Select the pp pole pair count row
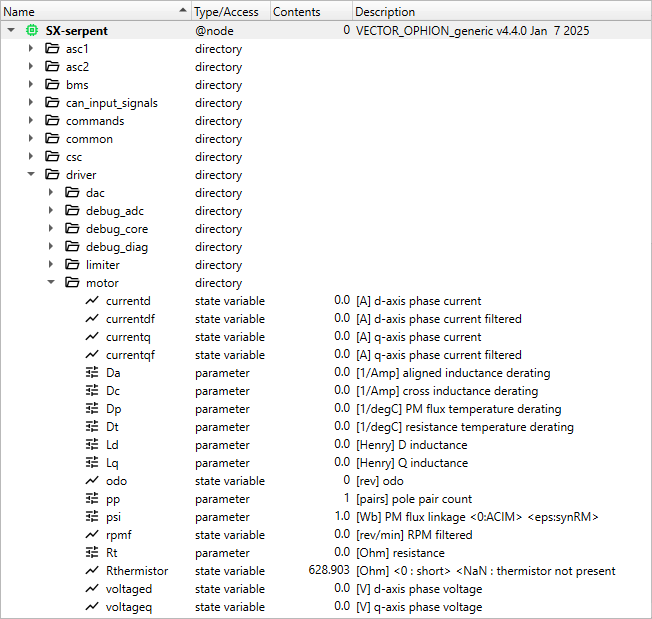 [326, 499]
